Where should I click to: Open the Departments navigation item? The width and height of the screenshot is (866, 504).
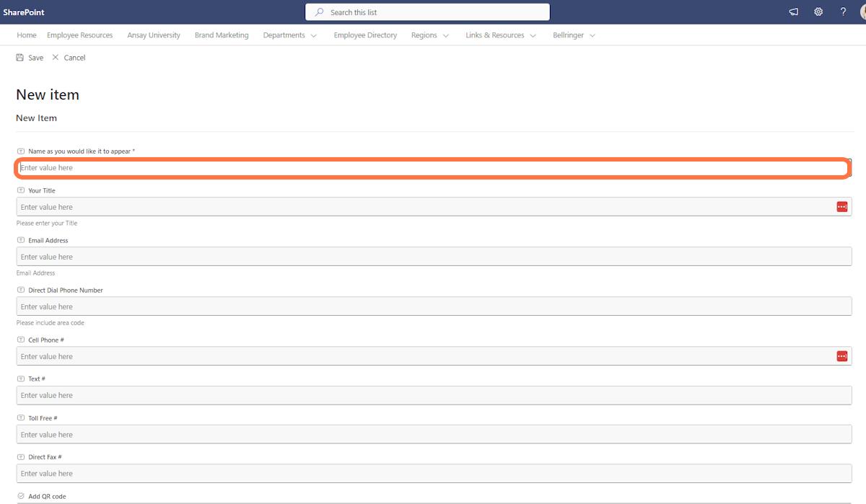coord(284,35)
